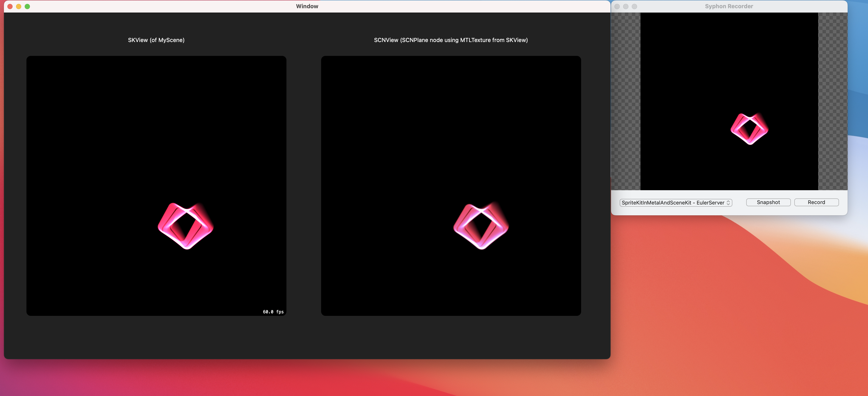Close the Syphon Recorder window
Viewport: 868px width, 396px height.
(617, 6)
